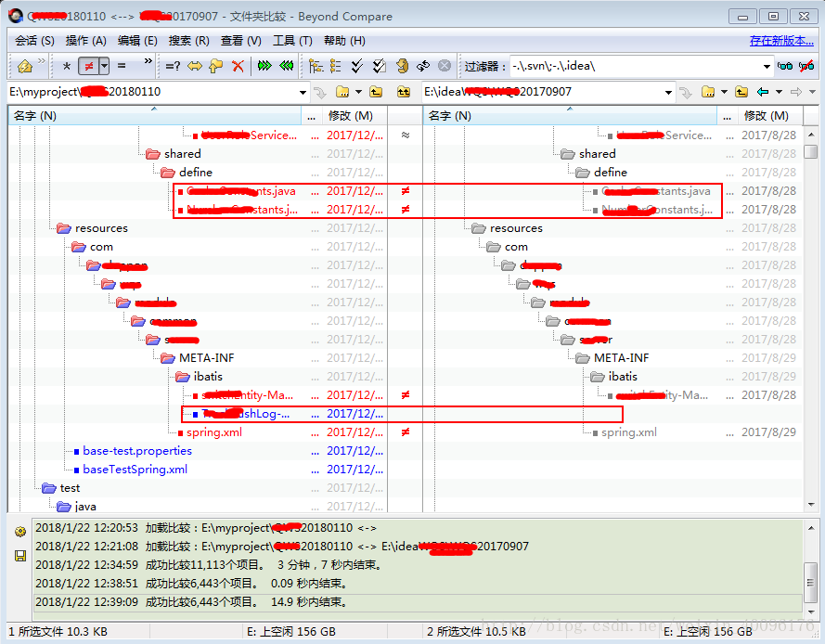
Task: Open the 编辑 (E) menu
Action: point(137,41)
